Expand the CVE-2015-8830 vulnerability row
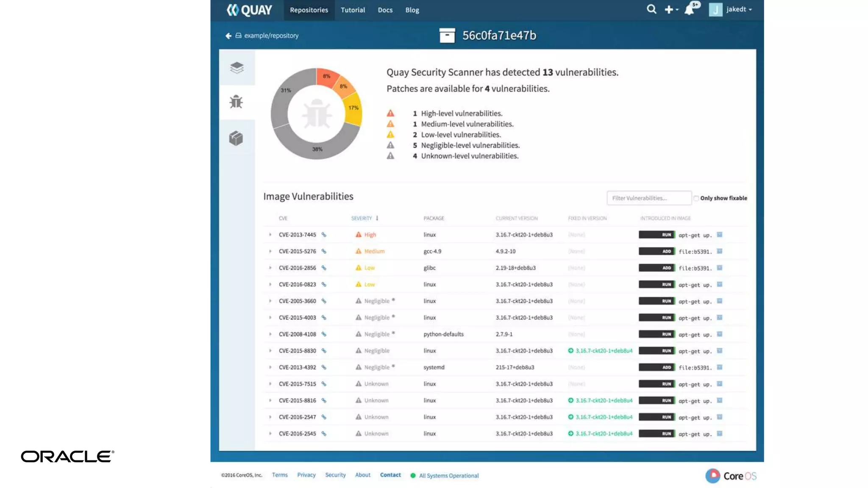 tap(270, 351)
